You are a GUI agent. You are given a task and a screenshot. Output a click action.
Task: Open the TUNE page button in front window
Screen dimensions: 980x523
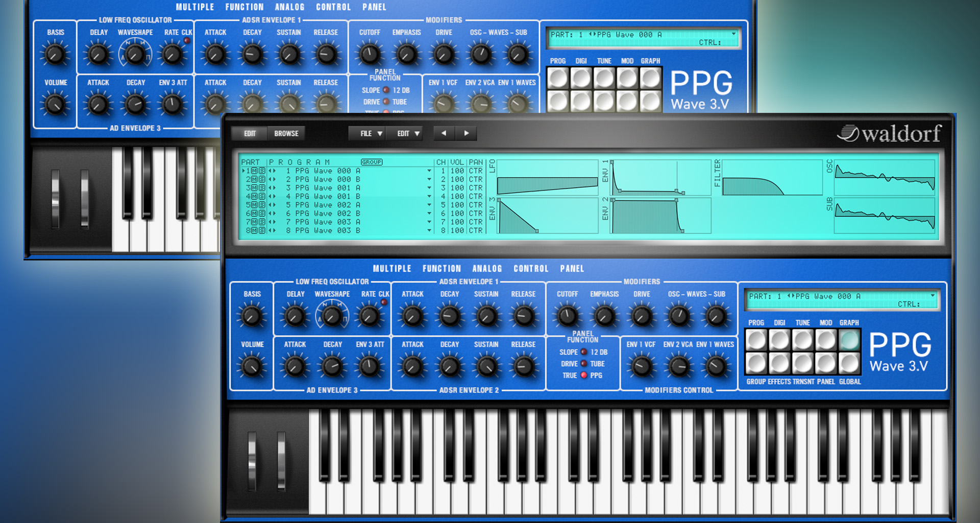(x=802, y=340)
